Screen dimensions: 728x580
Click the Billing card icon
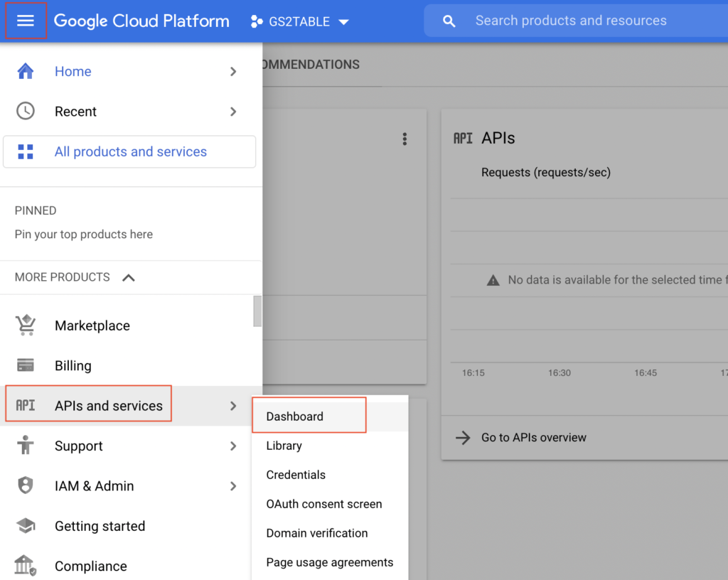pos(26,365)
